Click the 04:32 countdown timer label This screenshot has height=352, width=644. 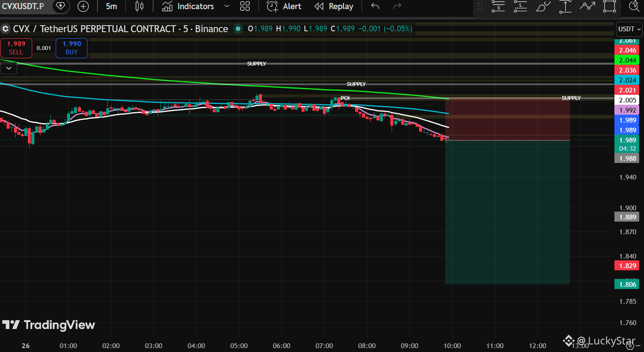[x=628, y=149]
